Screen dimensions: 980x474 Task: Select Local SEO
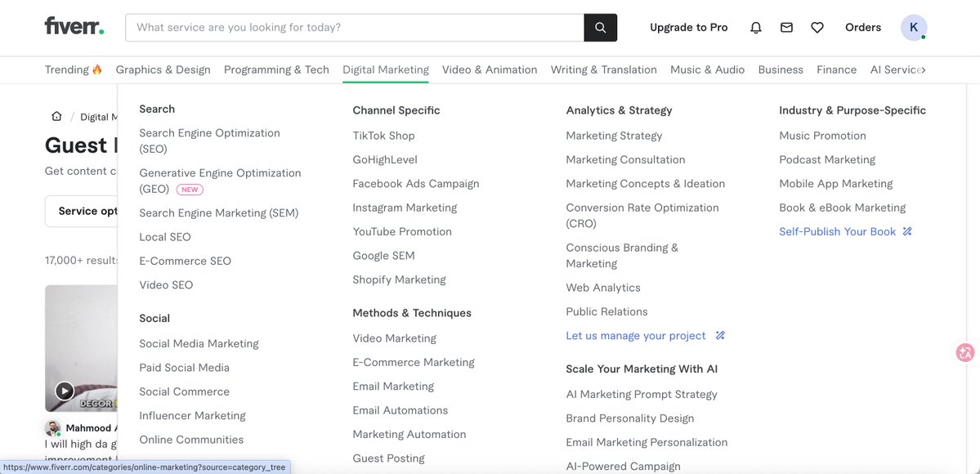165,237
